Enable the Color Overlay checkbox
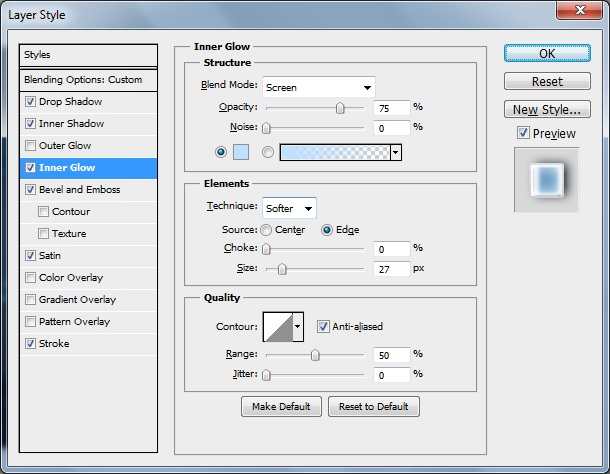Screen dimensions: 610x474 pos(30,277)
